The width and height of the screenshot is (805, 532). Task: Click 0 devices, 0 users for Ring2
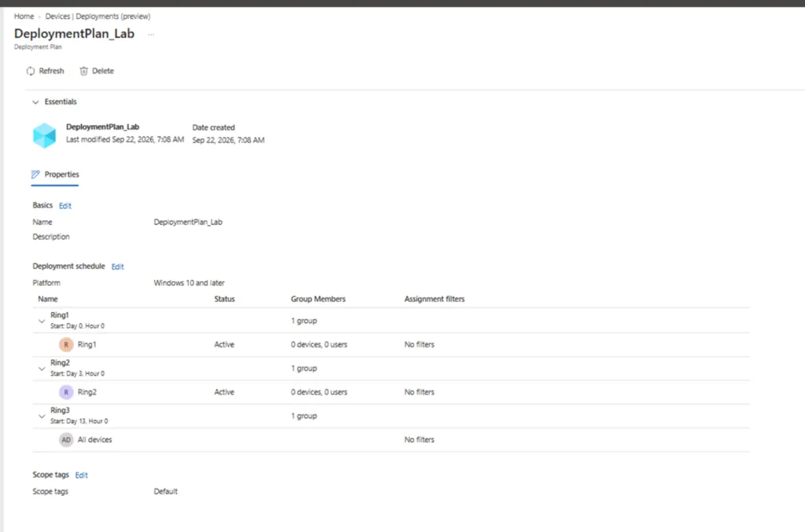click(x=319, y=392)
